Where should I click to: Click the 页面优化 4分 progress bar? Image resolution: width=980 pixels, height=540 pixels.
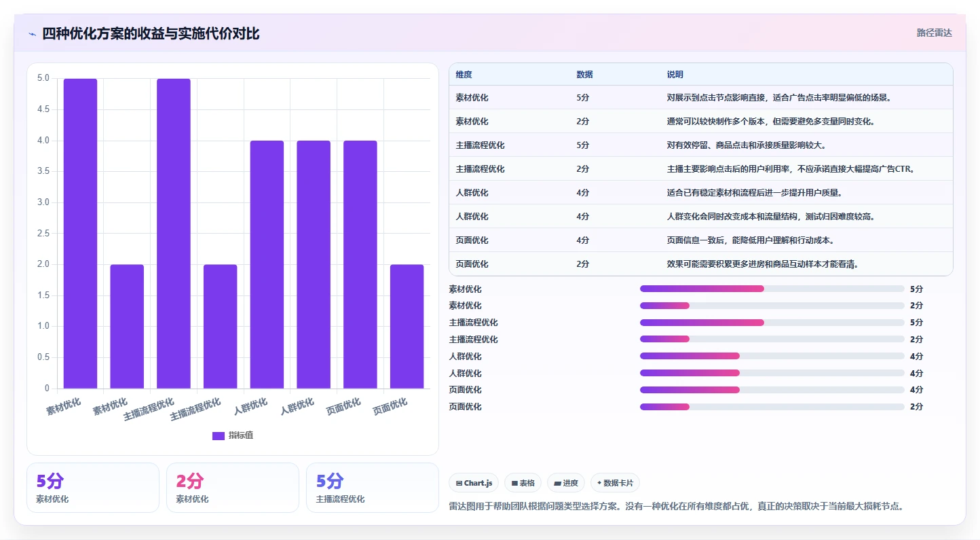[x=772, y=389]
